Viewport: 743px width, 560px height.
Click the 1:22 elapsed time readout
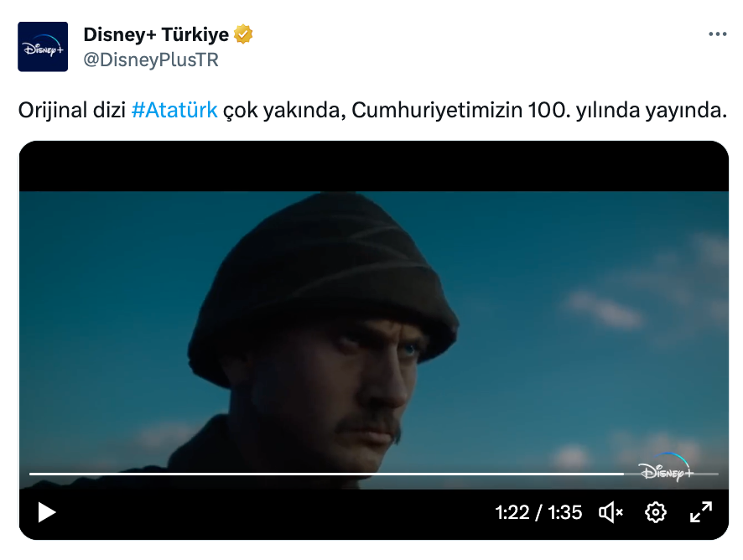click(x=512, y=512)
